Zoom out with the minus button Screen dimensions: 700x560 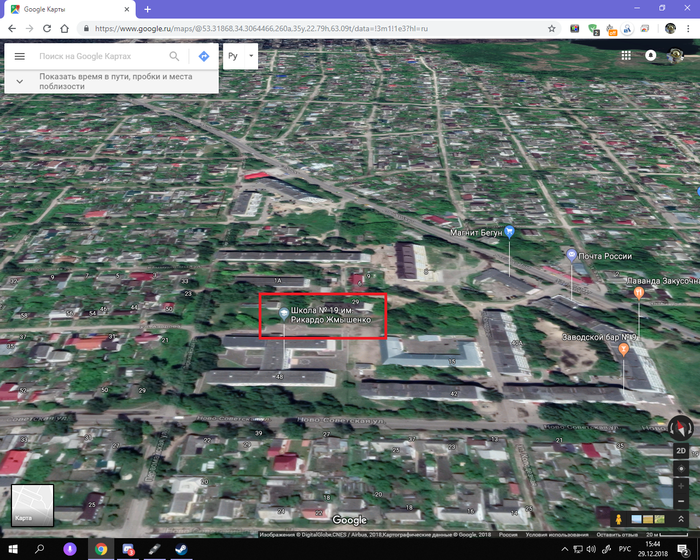680,503
